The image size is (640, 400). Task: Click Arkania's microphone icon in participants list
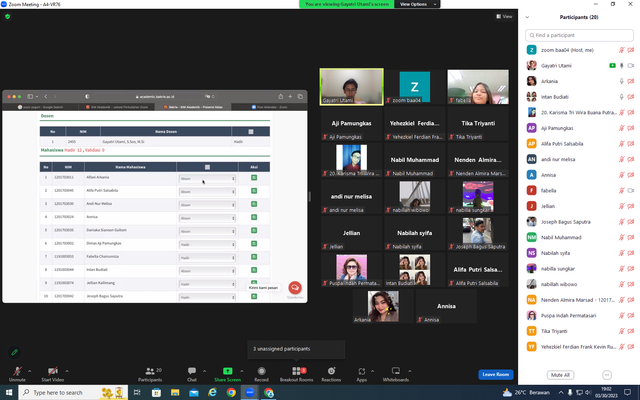(621, 81)
